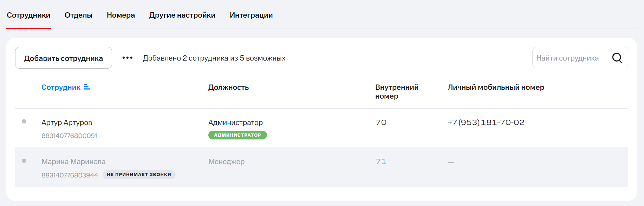Click the phone number +7 (953) 181-70-02

point(486,123)
